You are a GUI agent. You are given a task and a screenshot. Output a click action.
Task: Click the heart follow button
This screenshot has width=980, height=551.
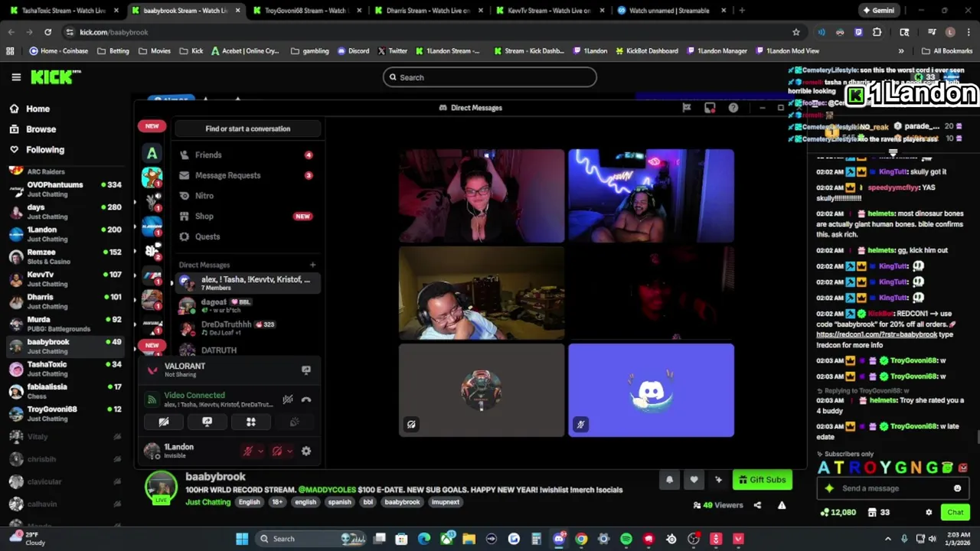pos(694,480)
